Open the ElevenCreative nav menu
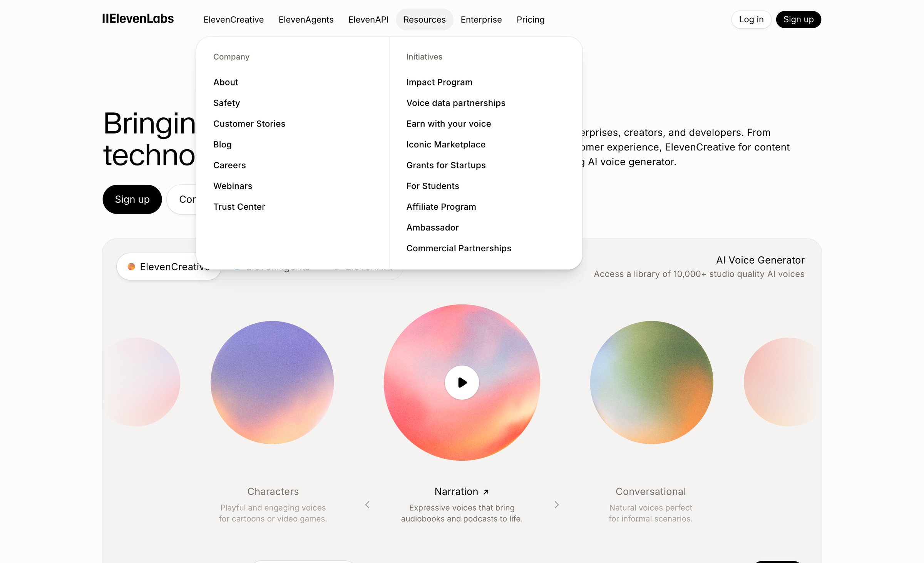 (x=233, y=19)
